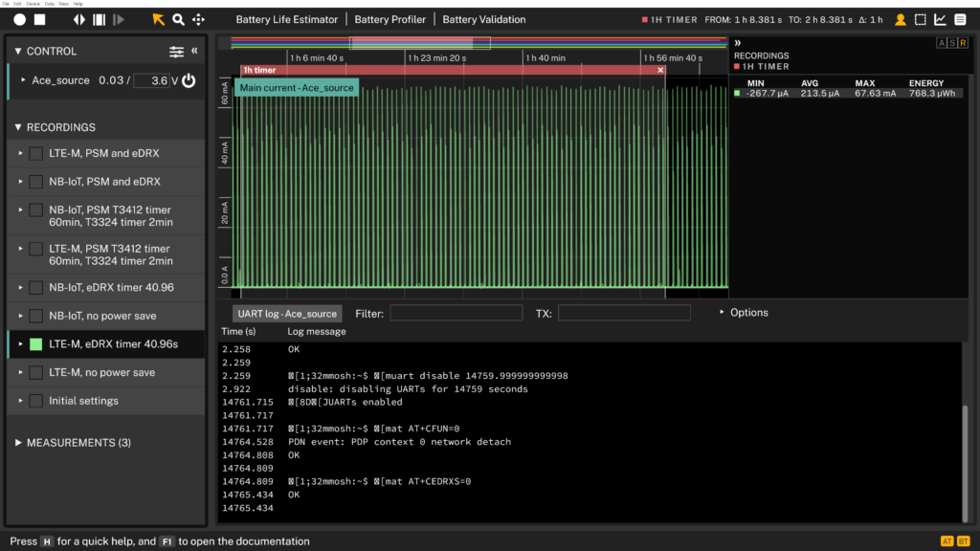
Task: Switch to the Battery Profiler tab
Action: pos(390,19)
